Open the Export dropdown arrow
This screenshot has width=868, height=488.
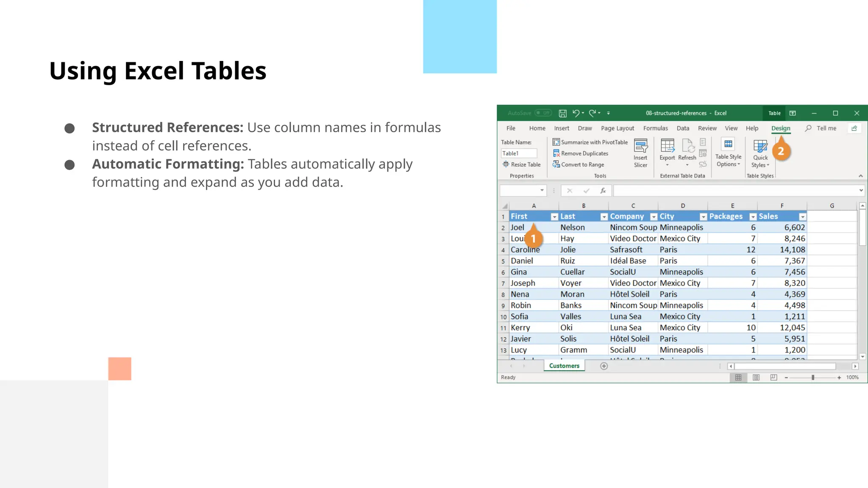coord(667,165)
